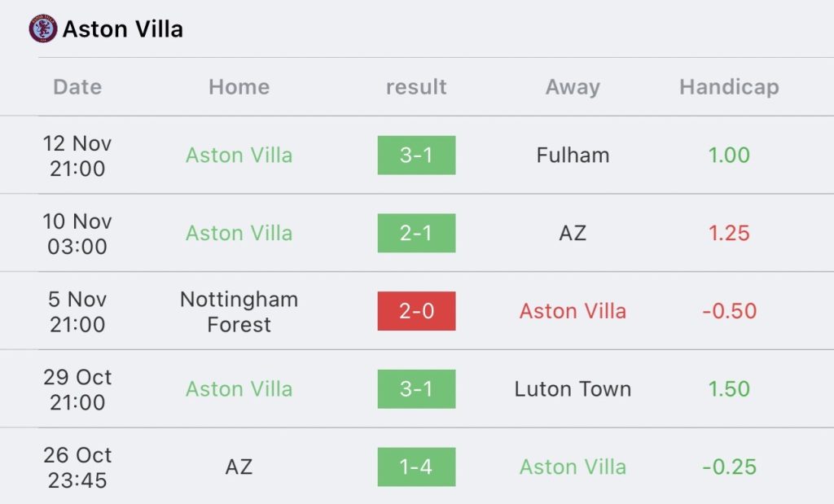Click AZ as home team on 26 Oct
The image size is (834, 504).
click(x=239, y=467)
